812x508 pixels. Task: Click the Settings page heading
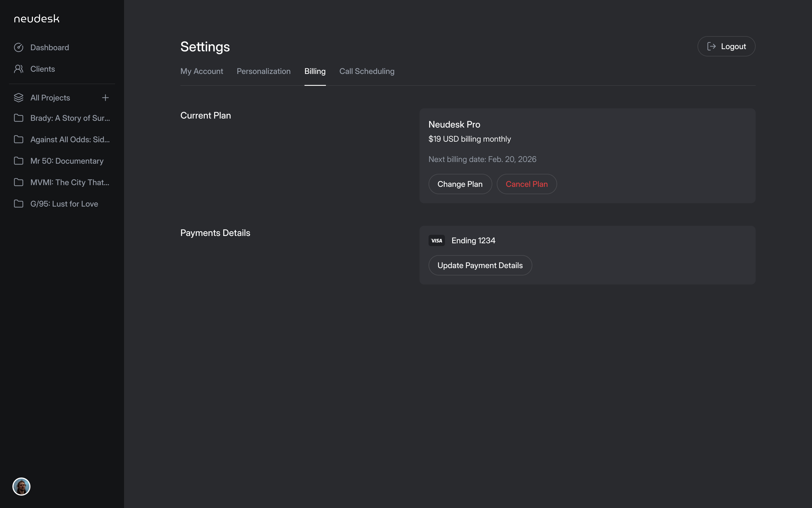(205, 47)
